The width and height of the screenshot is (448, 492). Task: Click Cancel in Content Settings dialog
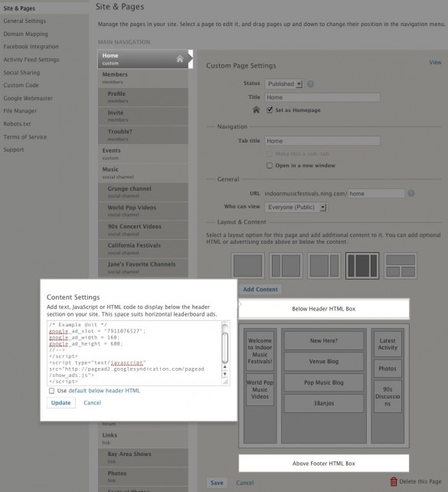point(92,402)
